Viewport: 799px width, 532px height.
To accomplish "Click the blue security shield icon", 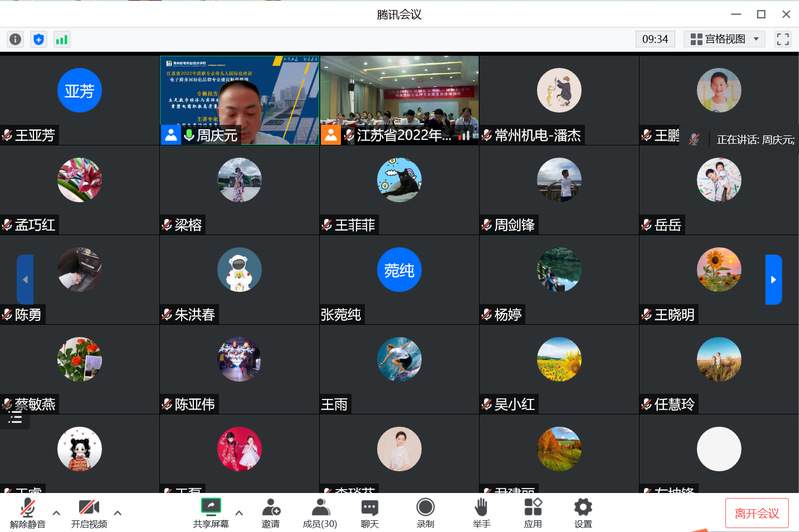I will pos(39,39).
